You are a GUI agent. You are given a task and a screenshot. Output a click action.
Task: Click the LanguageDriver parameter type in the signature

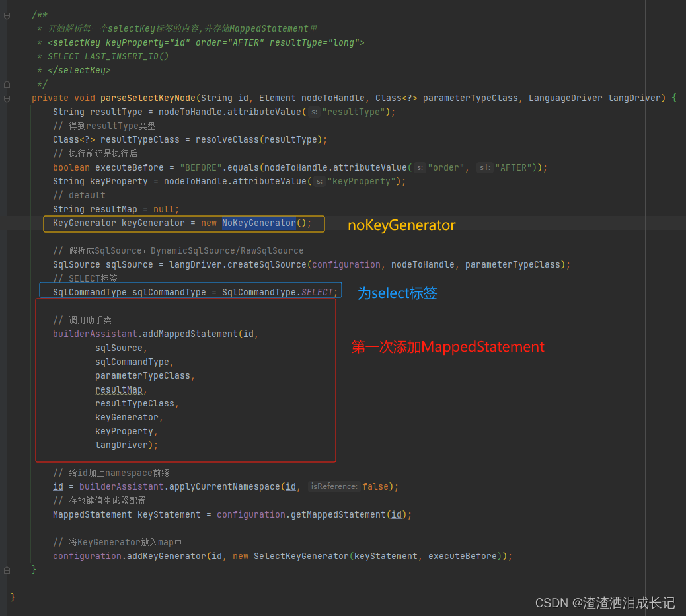(x=565, y=98)
